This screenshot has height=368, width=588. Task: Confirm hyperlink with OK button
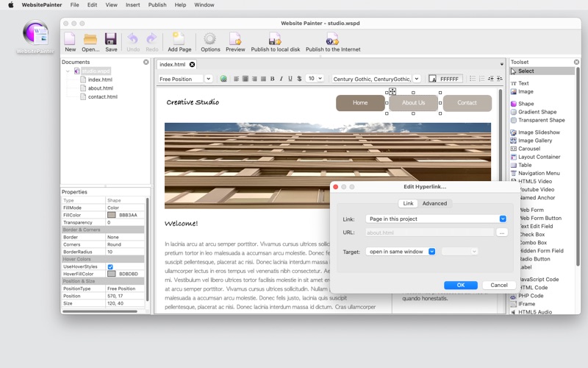[461, 285]
